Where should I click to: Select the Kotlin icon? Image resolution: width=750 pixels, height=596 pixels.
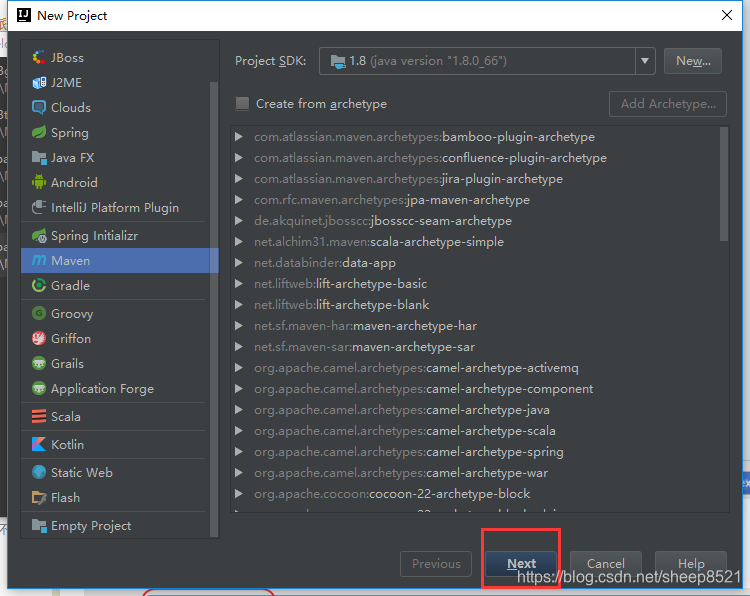pyautogui.click(x=39, y=444)
